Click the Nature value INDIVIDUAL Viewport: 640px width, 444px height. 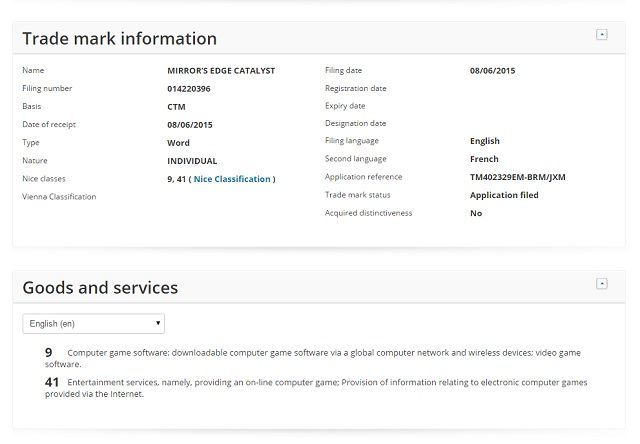[x=192, y=161]
